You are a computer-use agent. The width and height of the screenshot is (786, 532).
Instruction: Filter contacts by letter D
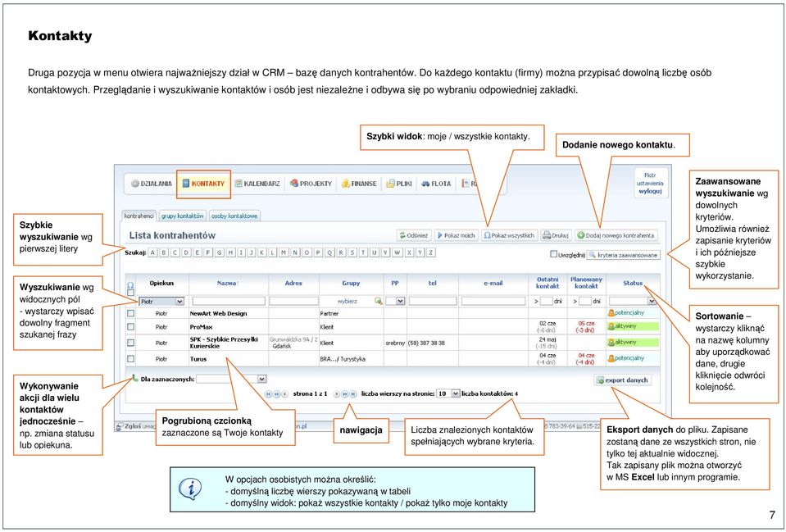186,252
